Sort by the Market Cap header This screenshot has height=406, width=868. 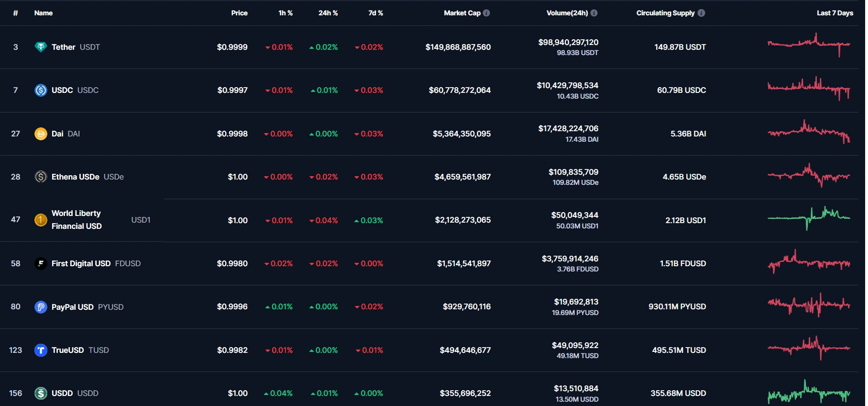point(462,13)
